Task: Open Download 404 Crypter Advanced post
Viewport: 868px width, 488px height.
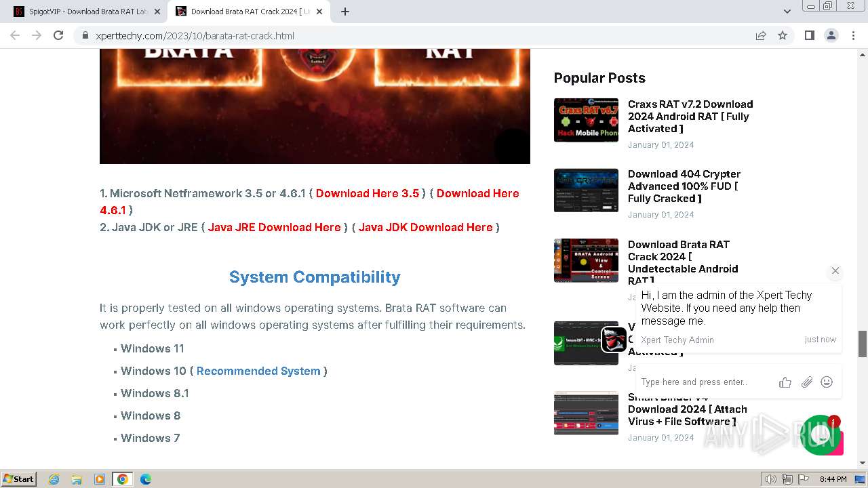Action: [x=684, y=186]
